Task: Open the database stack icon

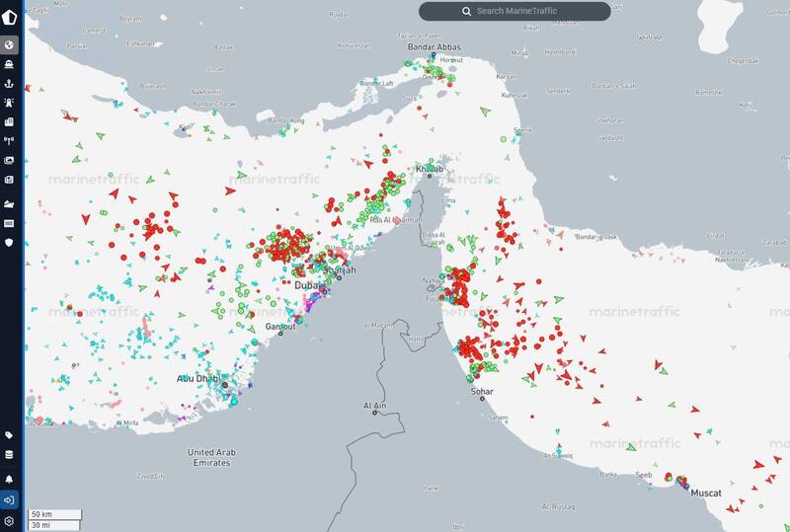Action: click(x=10, y=455)
